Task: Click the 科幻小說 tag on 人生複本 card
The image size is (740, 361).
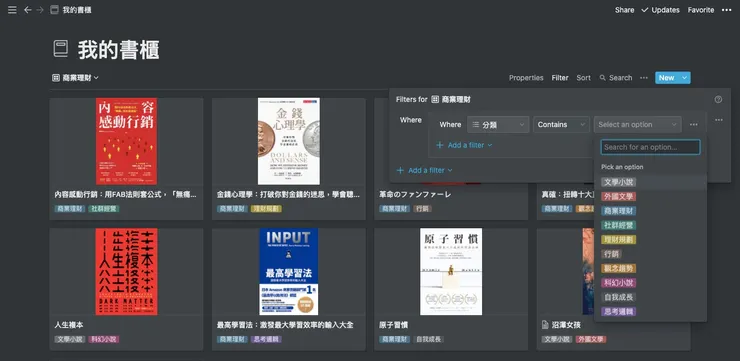Action: (104, 339)
